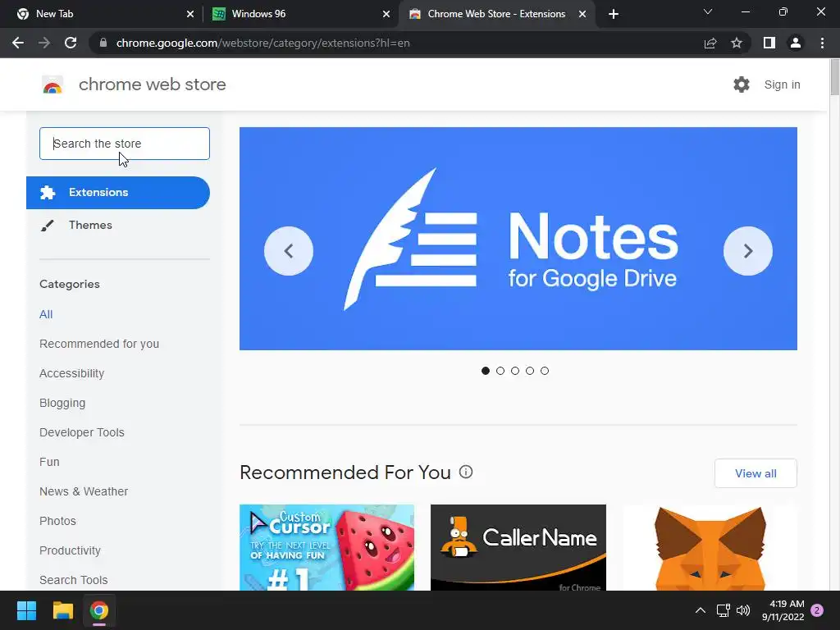Show hidden system tray icons

701,610
